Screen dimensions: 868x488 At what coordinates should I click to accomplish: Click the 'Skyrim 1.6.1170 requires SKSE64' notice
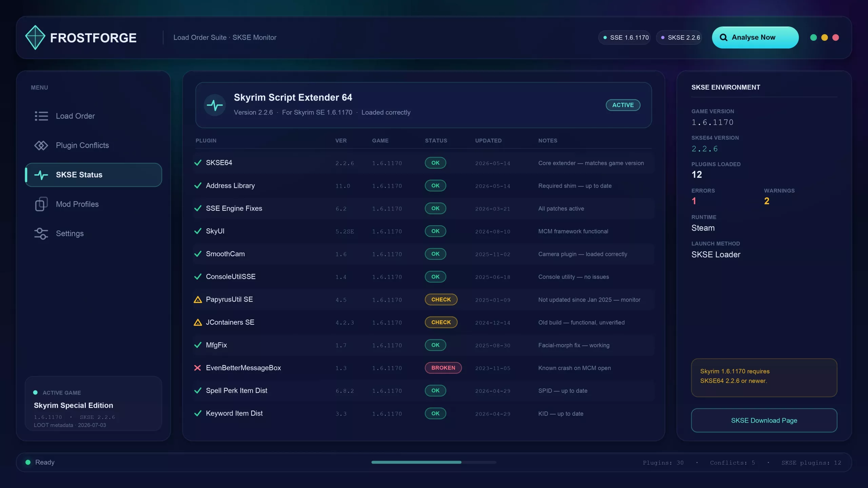[764, 378]
